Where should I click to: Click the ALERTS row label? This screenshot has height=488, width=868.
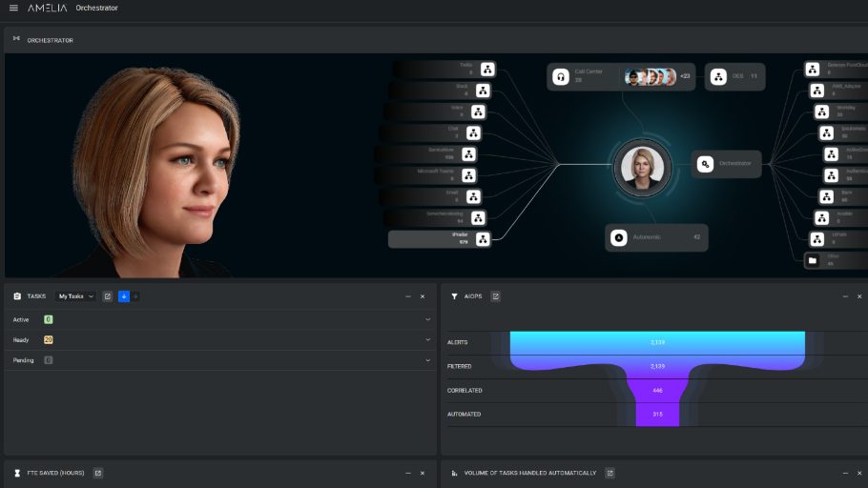(x=457, y=342)
